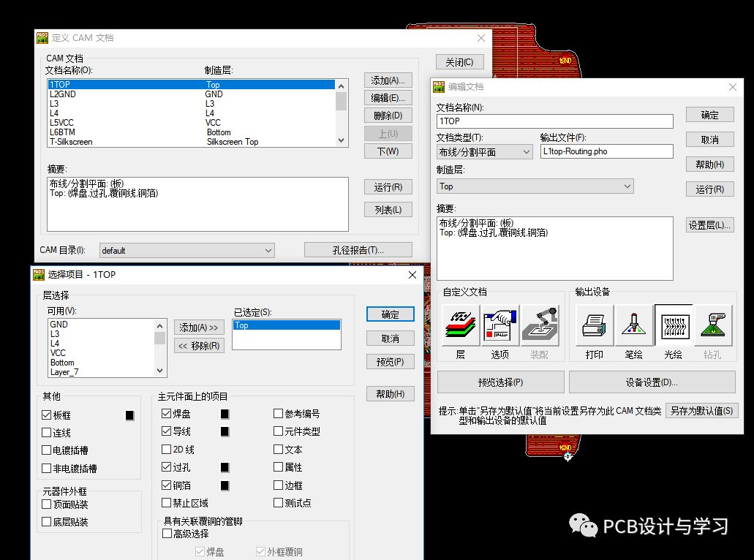Viewport: 754px width, 560px height.
Task: Open the CAM 目录 dropdown showing default
Action: pos(186,251)
